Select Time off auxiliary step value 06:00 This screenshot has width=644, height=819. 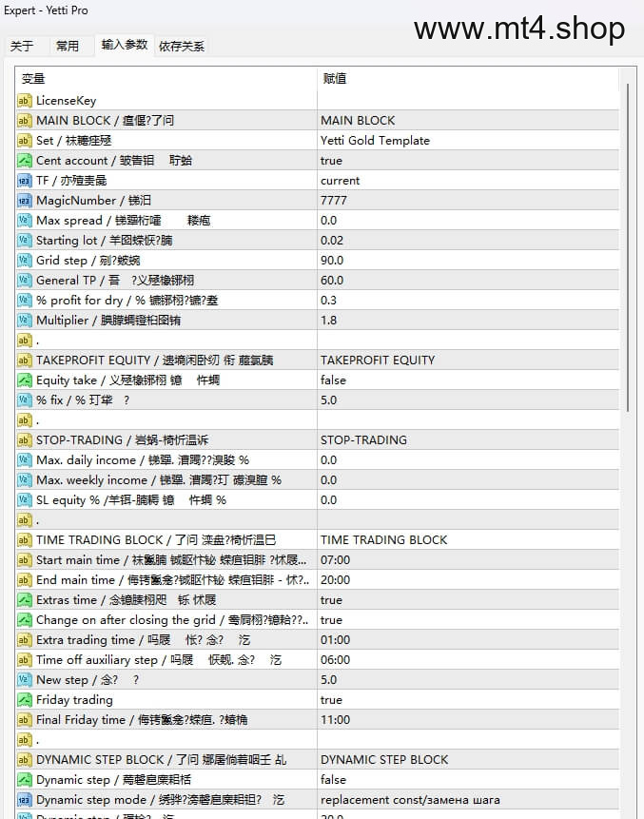(467, 660)
